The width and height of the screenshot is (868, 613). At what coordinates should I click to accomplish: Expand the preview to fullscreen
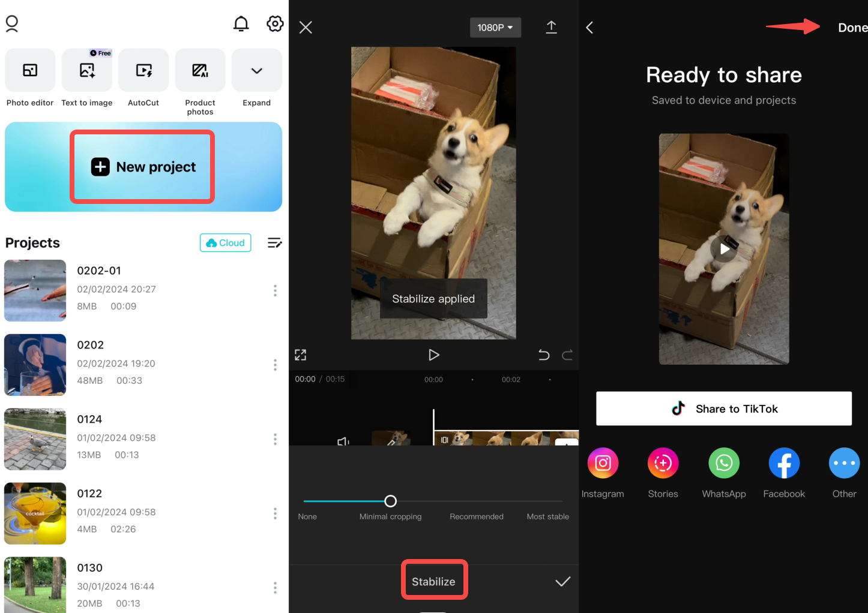[x=300, y=354]
